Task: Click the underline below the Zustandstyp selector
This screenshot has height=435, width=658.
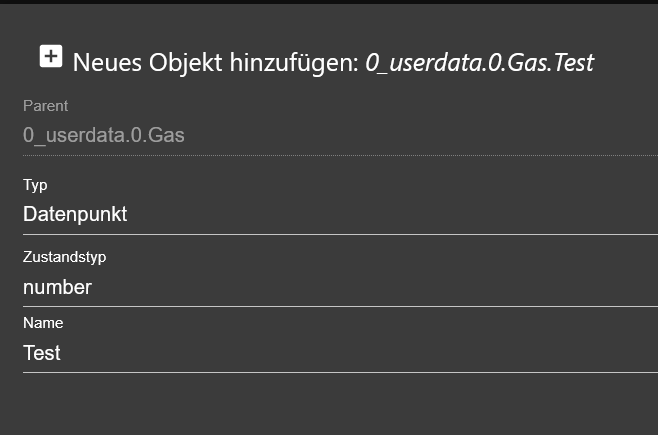Action: click(x=340, y=306)
